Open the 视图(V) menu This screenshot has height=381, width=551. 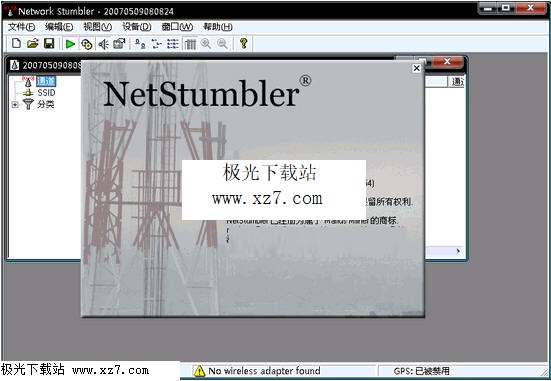coord(98,27)
